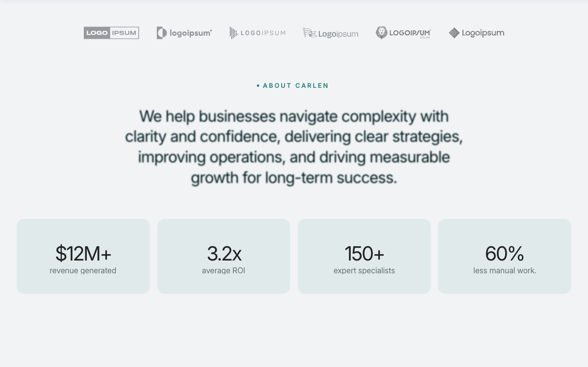Image resolution: width=588 pixels, height=367 pixels.
Task: Select the 3.2x statistic figure
Action: (224, 254)
